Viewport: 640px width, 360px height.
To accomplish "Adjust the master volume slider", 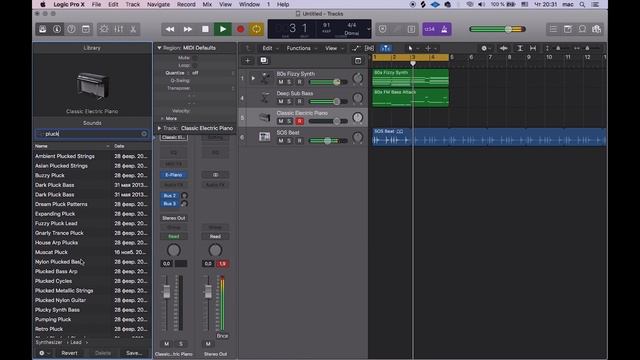I will (508, 29).
